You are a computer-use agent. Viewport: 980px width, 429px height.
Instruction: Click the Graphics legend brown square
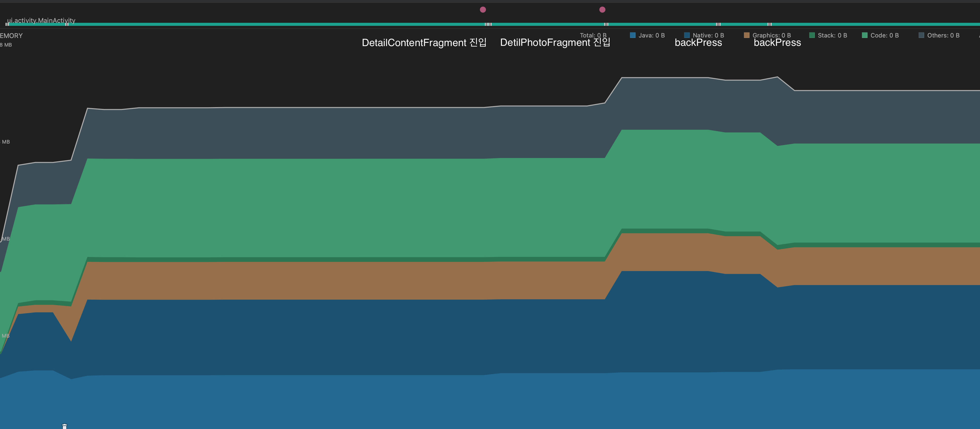point(747,35)
